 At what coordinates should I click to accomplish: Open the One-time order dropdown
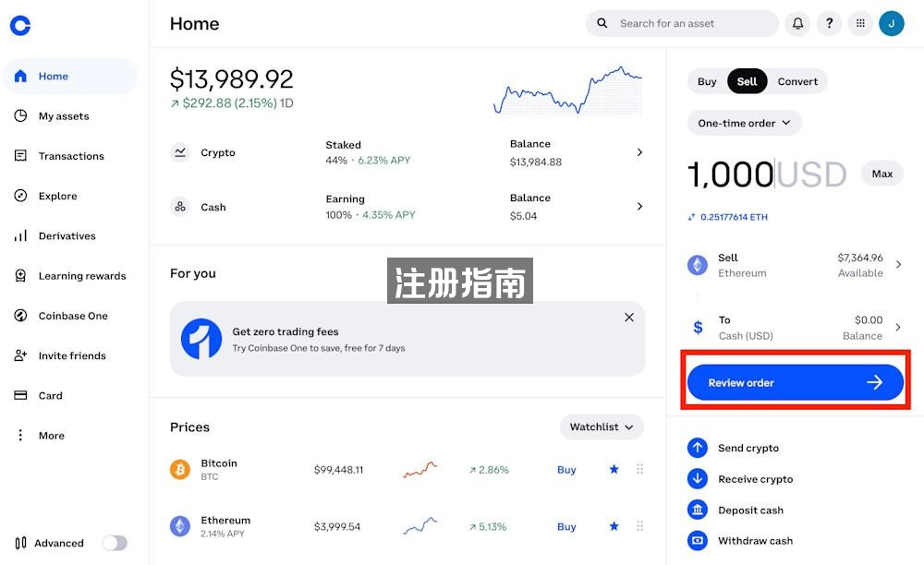point(744,123)
